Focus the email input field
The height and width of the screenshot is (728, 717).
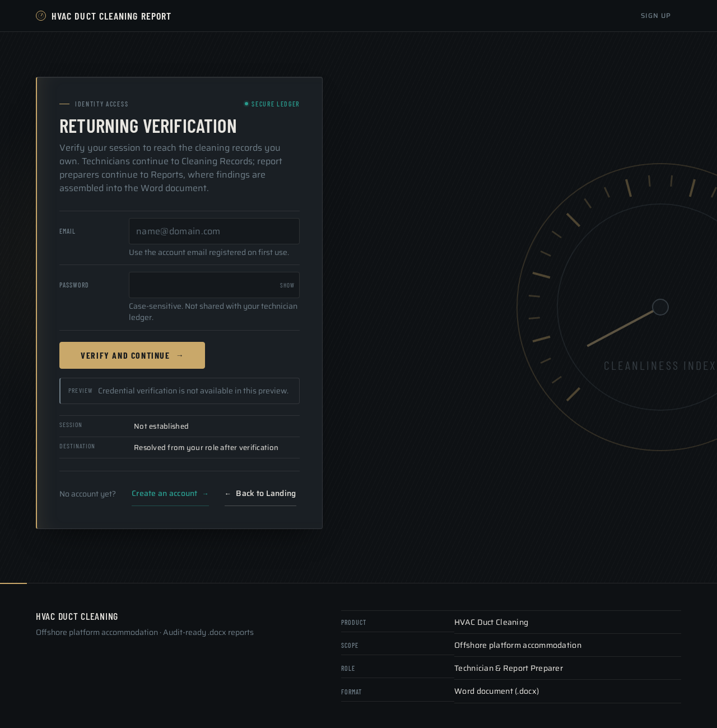click(214, 231)
